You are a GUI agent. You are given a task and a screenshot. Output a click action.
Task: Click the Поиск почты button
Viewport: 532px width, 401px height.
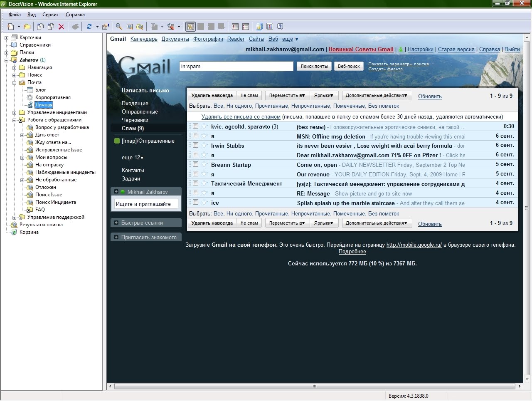(314, 66)
